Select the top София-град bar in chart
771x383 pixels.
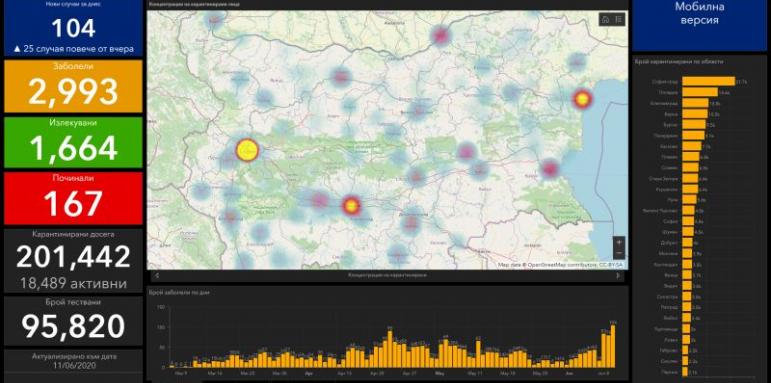709,82
